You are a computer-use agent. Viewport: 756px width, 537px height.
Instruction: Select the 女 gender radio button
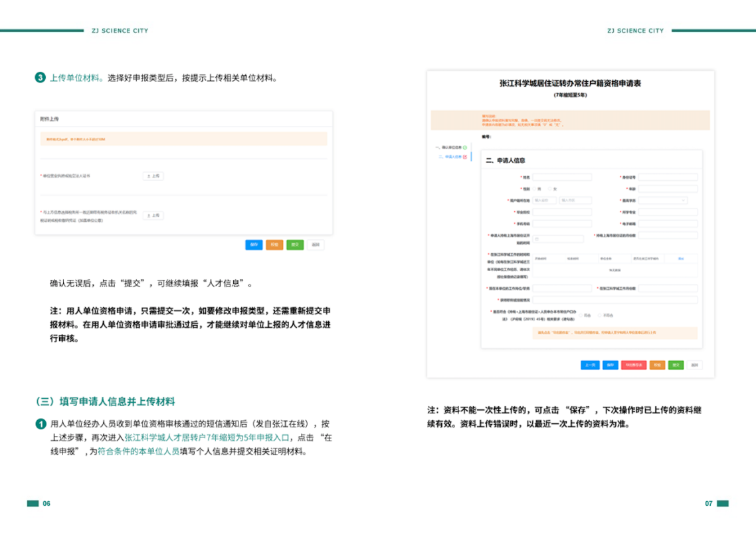[x=549, y=189]
